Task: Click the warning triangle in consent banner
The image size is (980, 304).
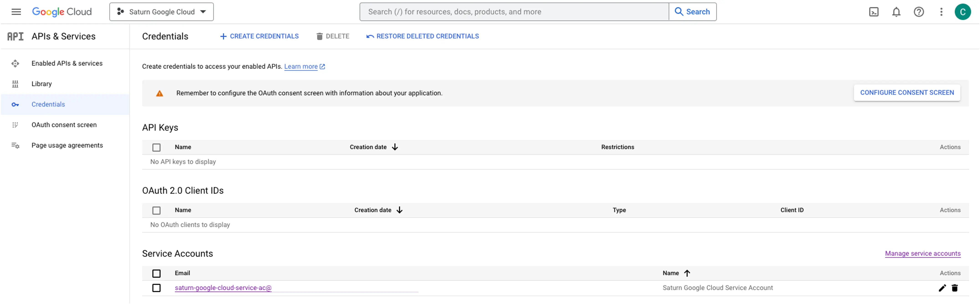Action: click(x=159, y=93)
